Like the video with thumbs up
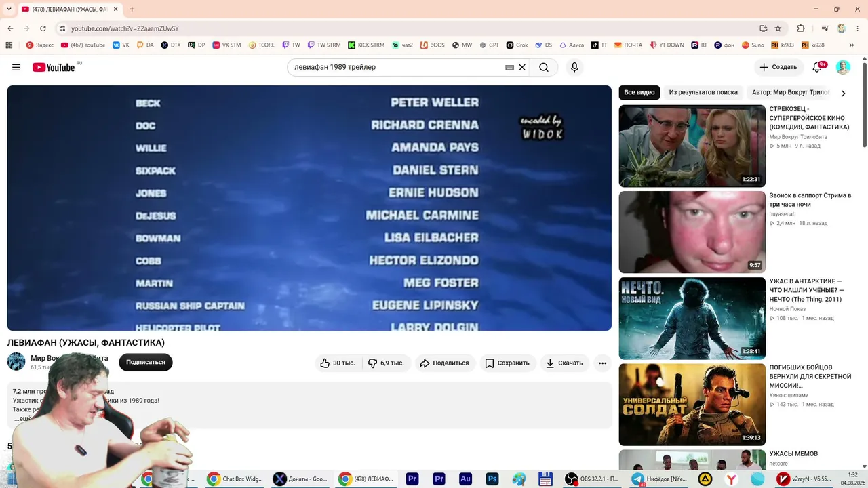 [x=338, y=363]
